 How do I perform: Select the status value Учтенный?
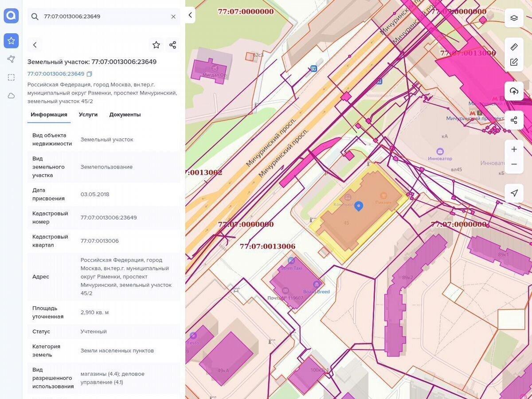(94, 332)
